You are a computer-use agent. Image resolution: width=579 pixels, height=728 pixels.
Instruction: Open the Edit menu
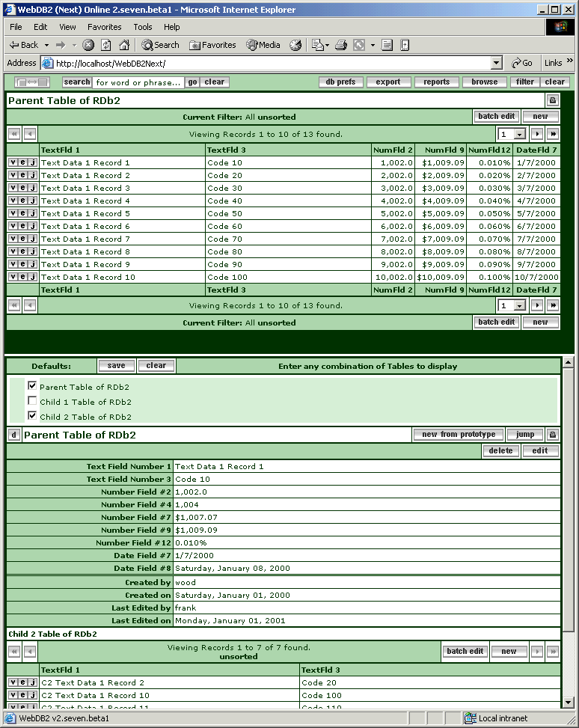(x=40, y=27)
